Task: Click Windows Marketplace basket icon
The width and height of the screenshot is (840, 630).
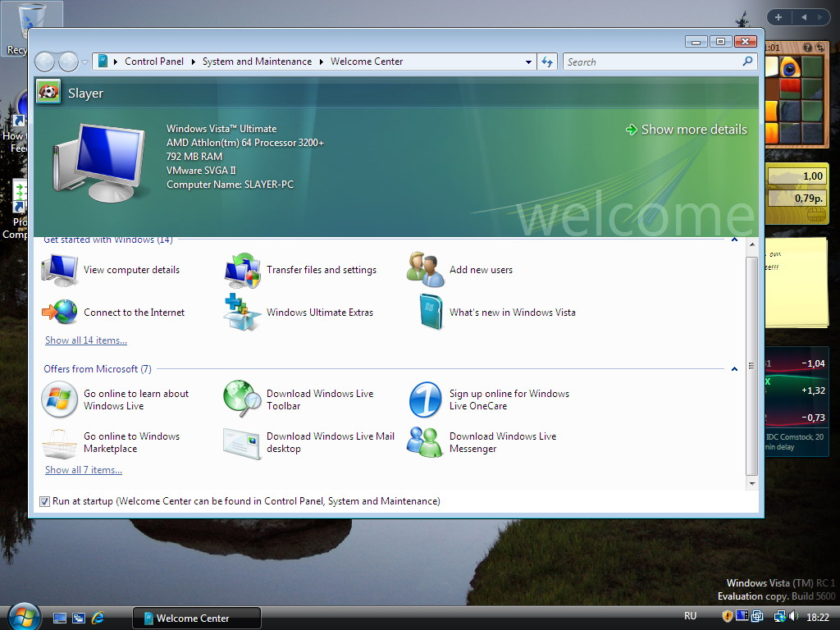Action: click(x=59, y=444)
